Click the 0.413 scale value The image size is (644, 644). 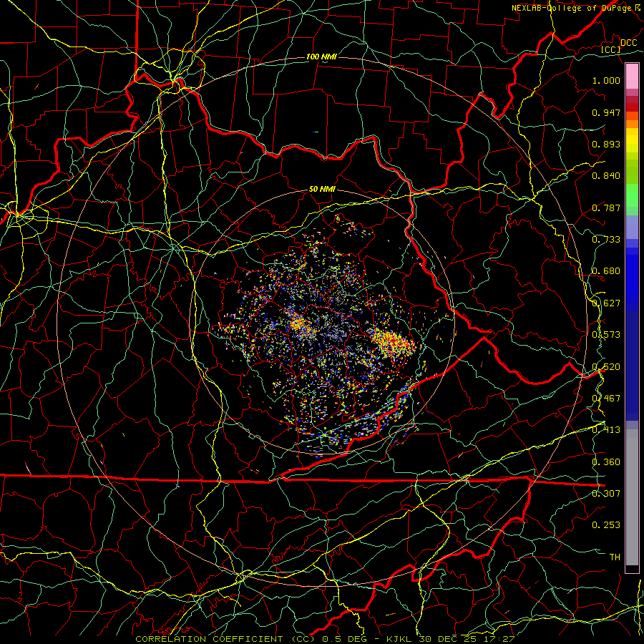click(x=606, y=430)
